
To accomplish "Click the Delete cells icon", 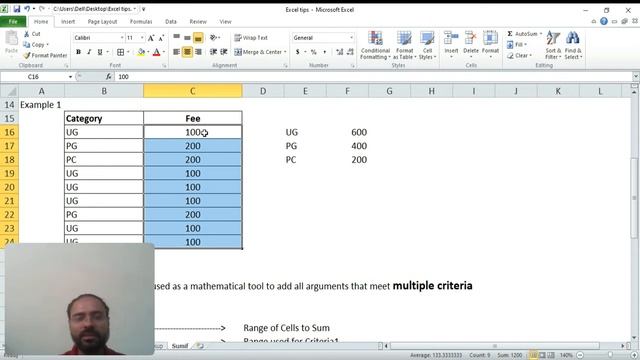I will coord(471,39).
